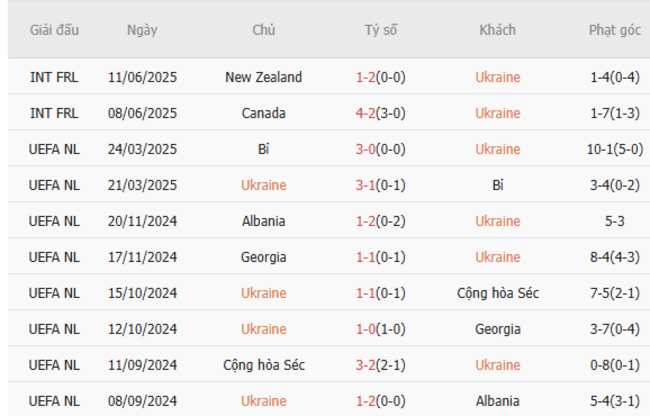Open the Canada team link
The height and width of the screenshot is (416, 650).
(264, 113)
